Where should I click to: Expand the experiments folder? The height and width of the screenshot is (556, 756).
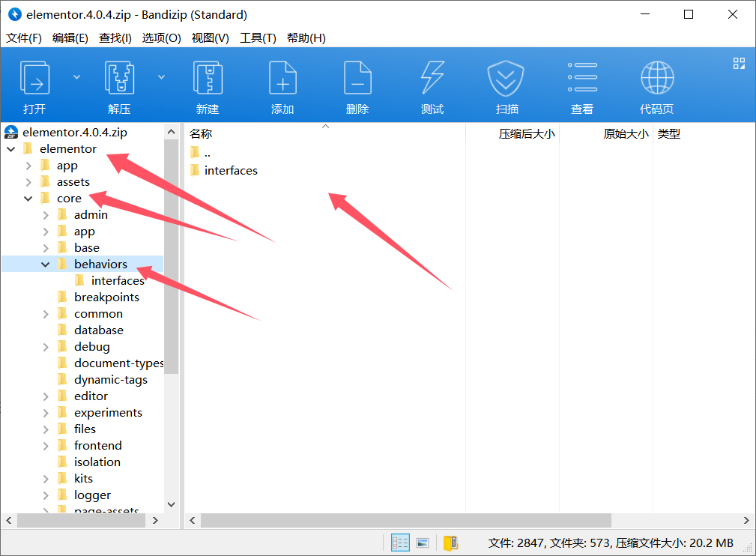point(46,413)
